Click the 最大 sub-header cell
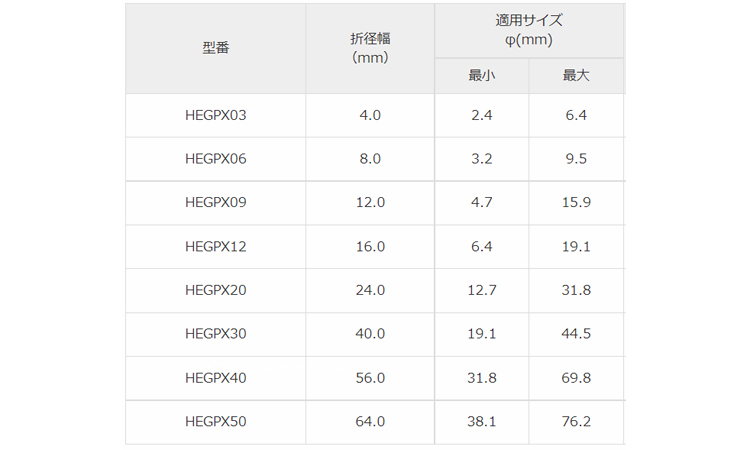This screenshot has height=450, width=750. tap(576, 76)
